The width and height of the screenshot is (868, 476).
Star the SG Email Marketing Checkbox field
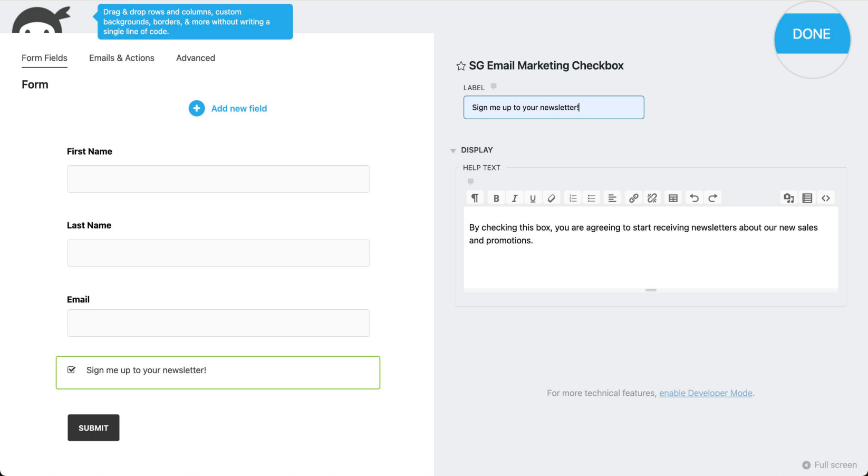point(461,66)
